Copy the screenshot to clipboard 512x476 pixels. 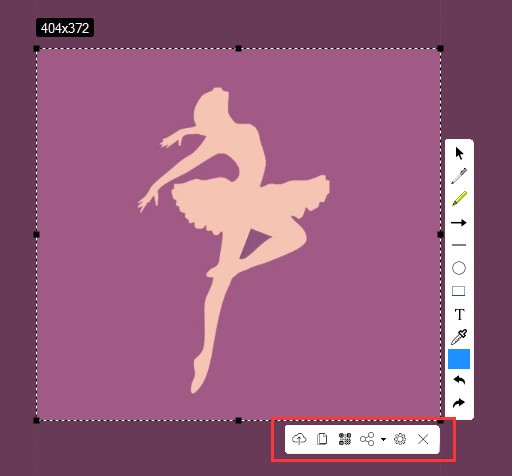click(322, 439)
